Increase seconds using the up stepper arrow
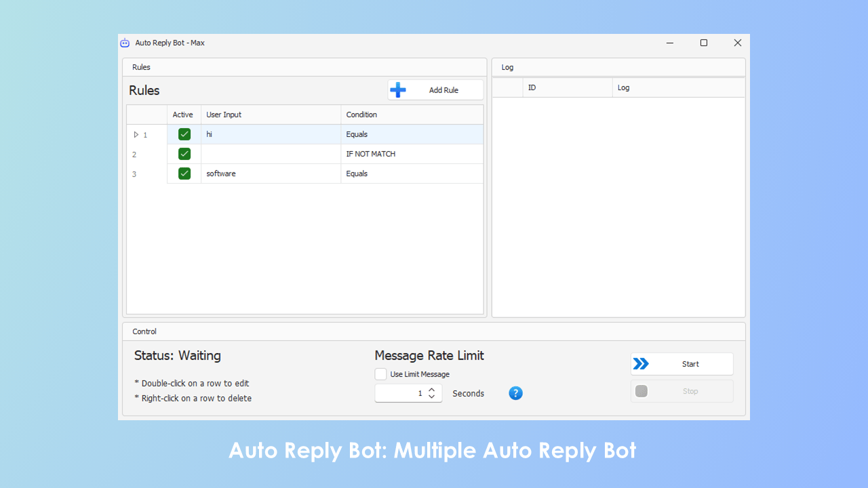Image resolution: width=868 pixels, height=488 pixels. click(431, 389)
